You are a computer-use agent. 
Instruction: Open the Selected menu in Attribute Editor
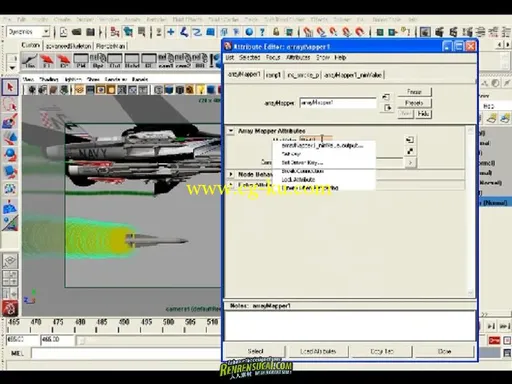coord(249,57)
